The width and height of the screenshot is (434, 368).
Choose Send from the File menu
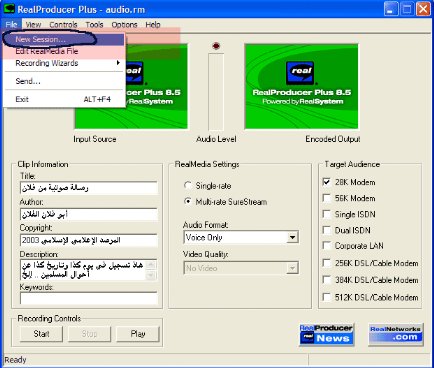tap(64, 81)
